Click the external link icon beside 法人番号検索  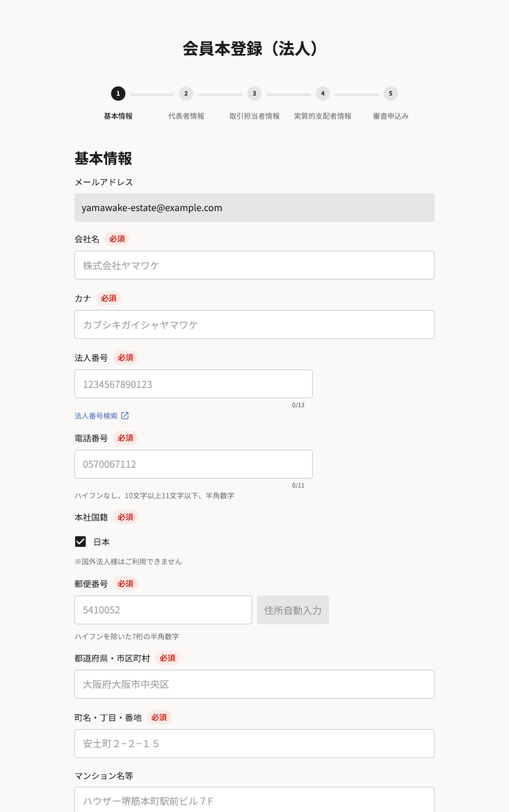126,415
